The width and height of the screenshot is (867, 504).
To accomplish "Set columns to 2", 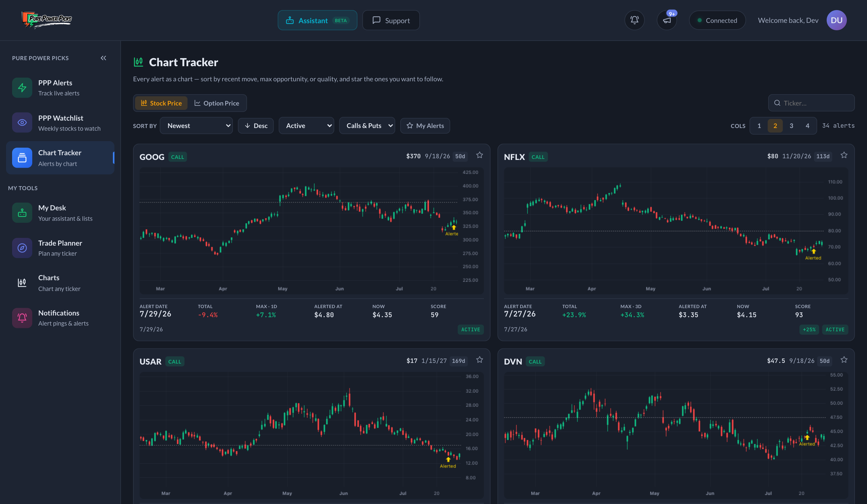I will point(775,126).
